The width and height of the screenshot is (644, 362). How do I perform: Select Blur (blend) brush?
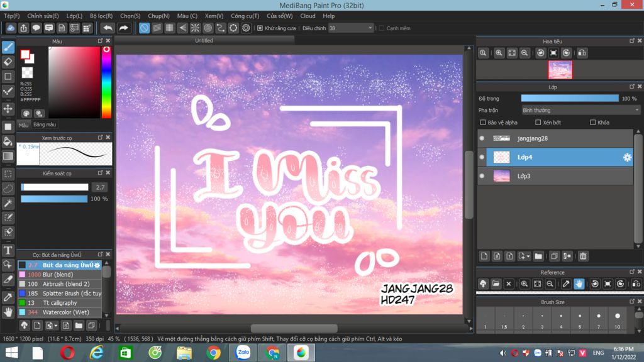60,275
